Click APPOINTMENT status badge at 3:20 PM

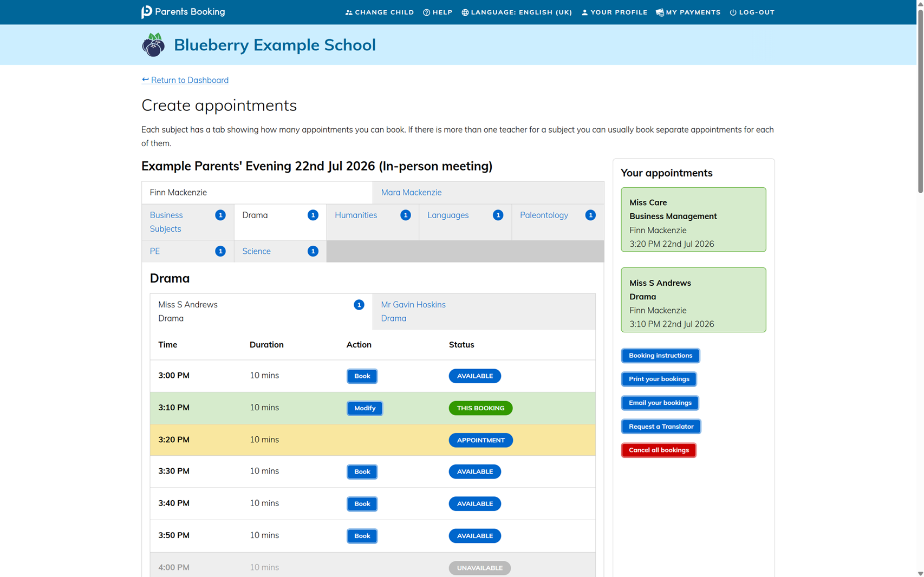tap(481, 440)
